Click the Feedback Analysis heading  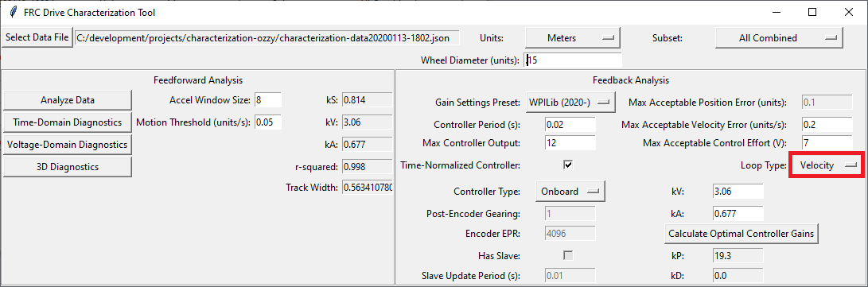[x=631, y=81]
